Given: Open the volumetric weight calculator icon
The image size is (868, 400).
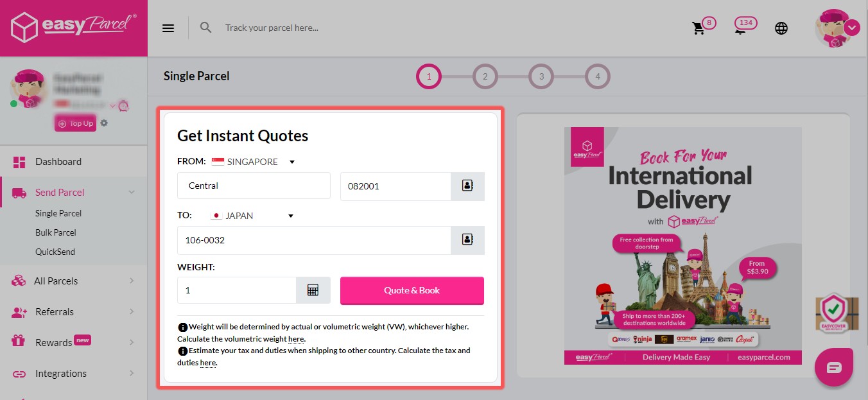Looking at the screenshot, I should coord(313,290).
